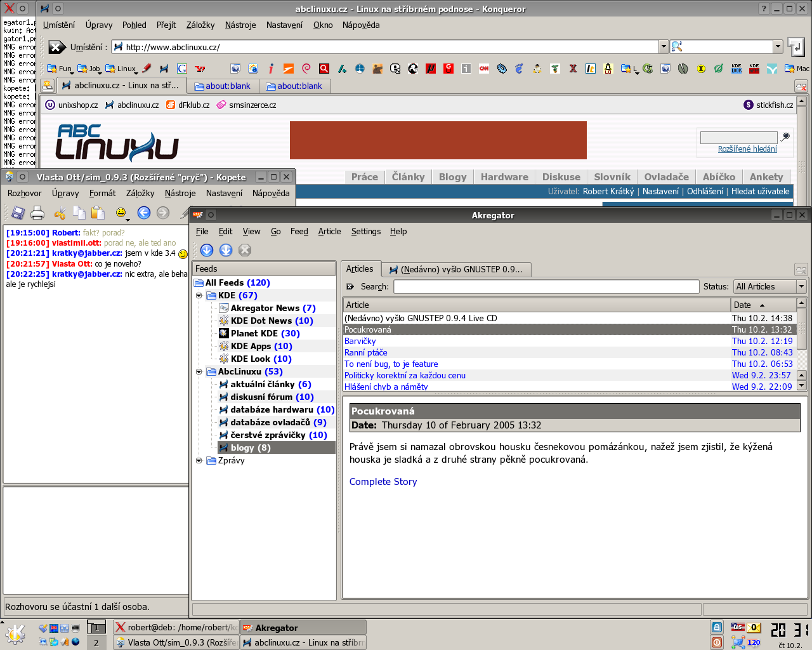Open the Hardware tab on abclinuxu page

[504, 177]
